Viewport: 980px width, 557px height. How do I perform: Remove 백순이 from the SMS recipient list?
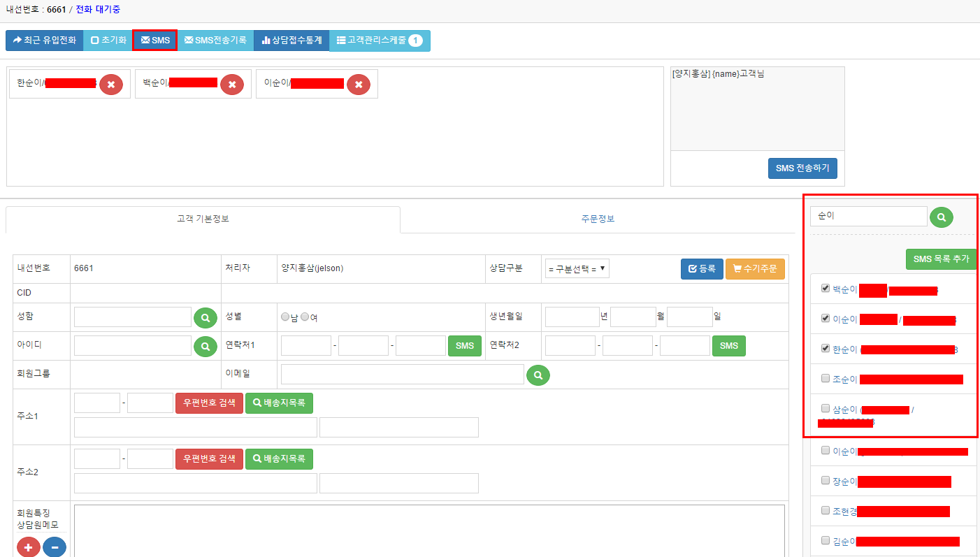point(232,85)
